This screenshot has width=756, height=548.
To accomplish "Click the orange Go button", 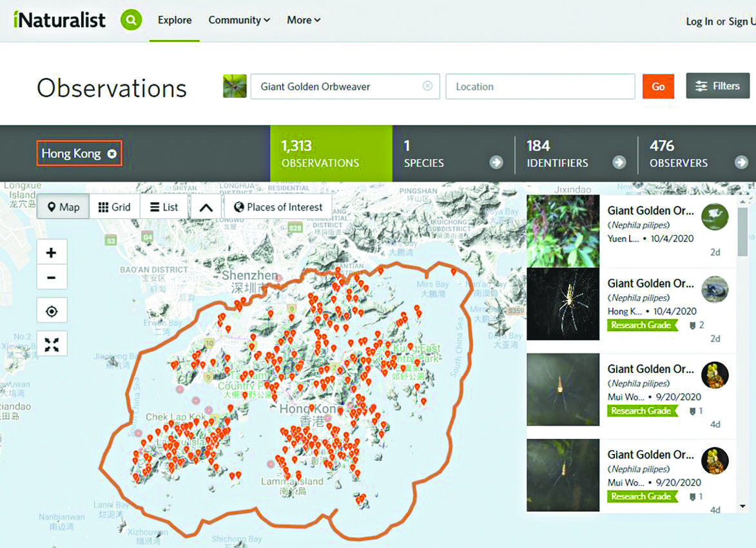I will 658,86.
